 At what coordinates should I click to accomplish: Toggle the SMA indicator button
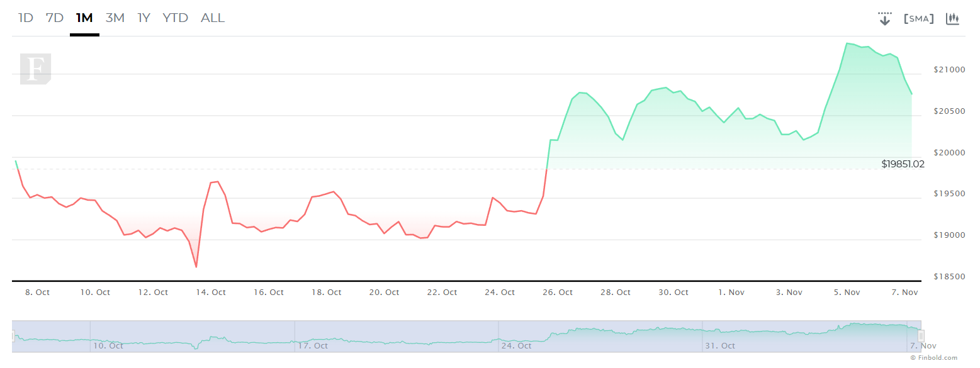918,19
